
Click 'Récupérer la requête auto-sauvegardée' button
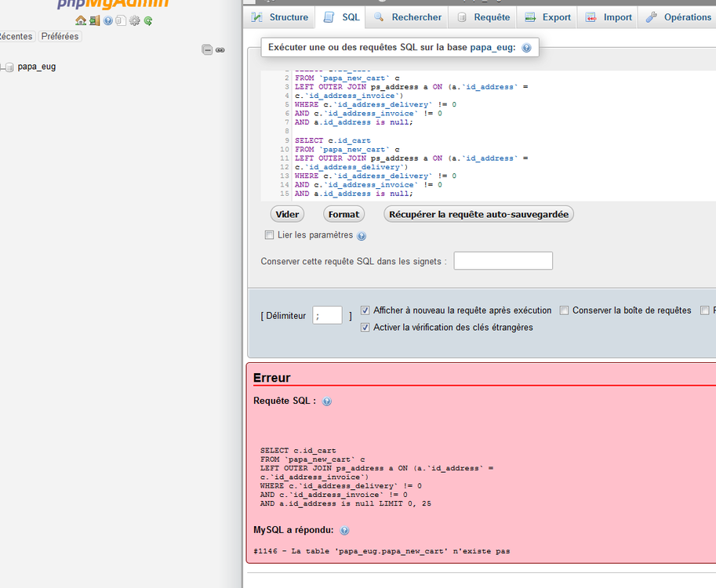(x=478, y=214)
